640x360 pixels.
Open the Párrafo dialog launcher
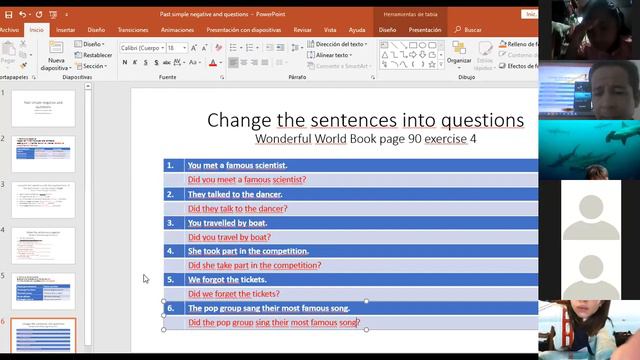point(373,77)
